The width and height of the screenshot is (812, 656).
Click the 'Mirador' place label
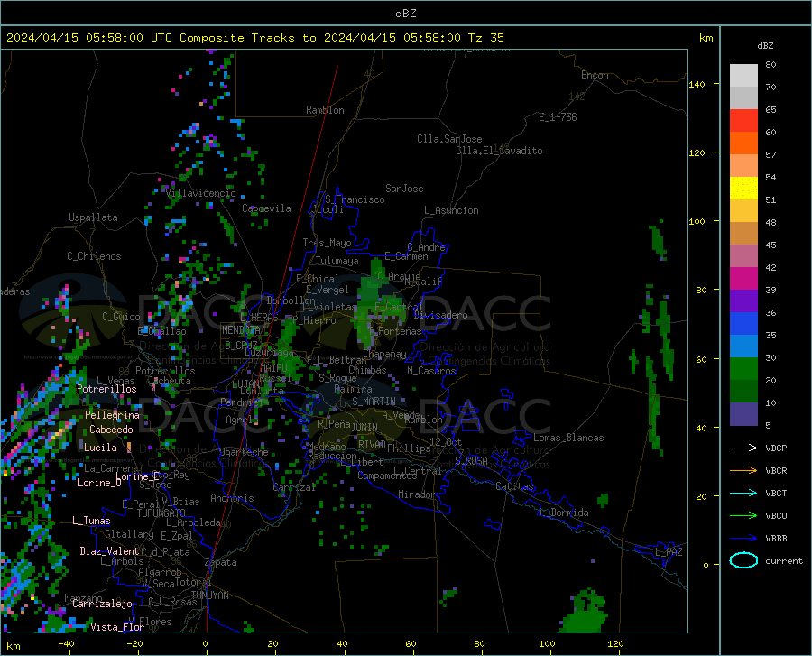click(x=416, y=494)
